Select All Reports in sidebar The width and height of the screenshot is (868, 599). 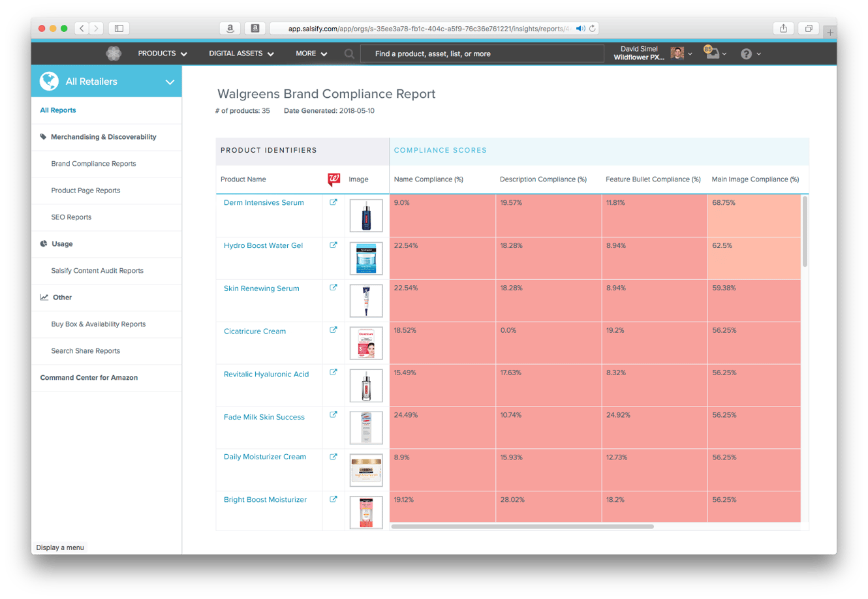(x=58, y=110)
